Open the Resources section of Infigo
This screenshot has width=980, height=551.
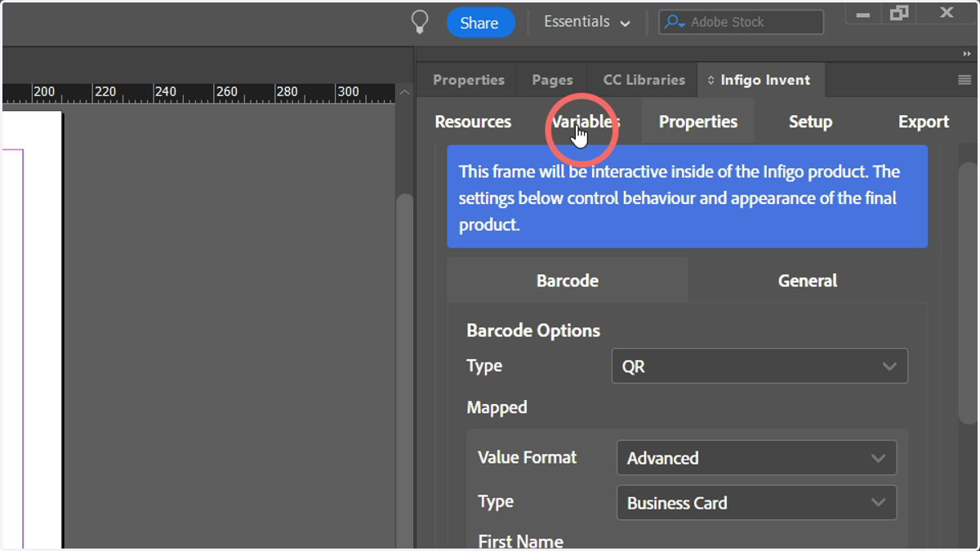(473, 122)
